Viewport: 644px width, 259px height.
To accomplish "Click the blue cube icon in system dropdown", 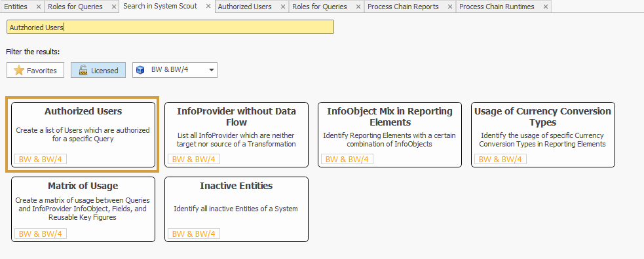I will coord(140,70).
